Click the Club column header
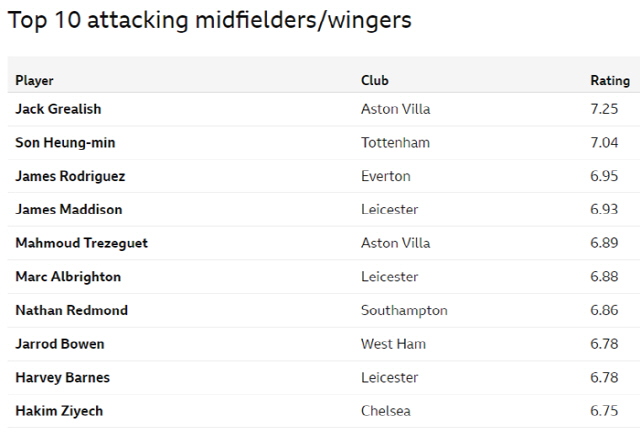Screen dimensions: 640x437 [x=375, y=80]
